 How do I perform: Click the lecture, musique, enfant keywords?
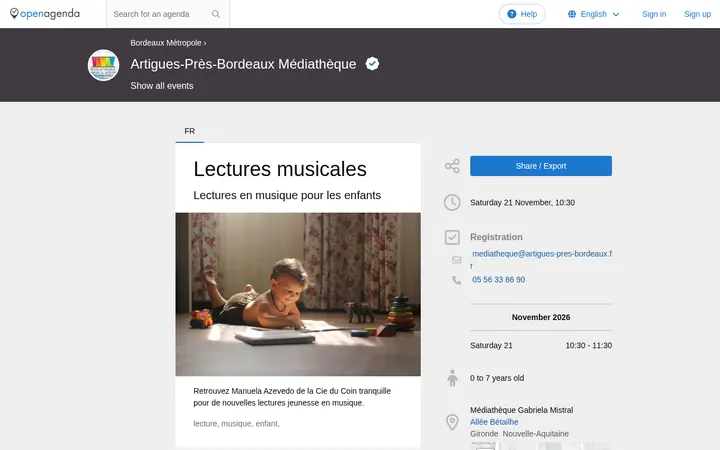(x=236, y=423)
